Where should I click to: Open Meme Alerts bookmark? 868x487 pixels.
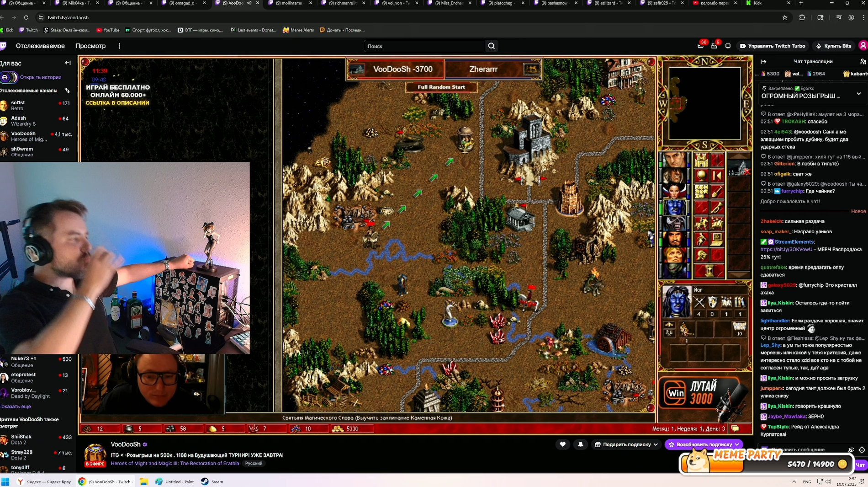pyautogui.click(x=298, y=30)
